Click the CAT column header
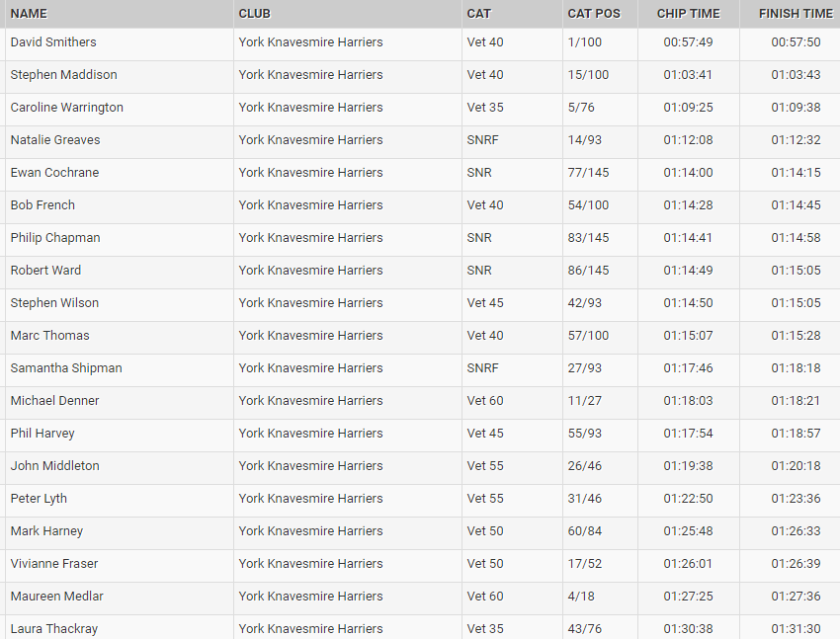This screenshot has width=840, height=639. click(479, 14)
